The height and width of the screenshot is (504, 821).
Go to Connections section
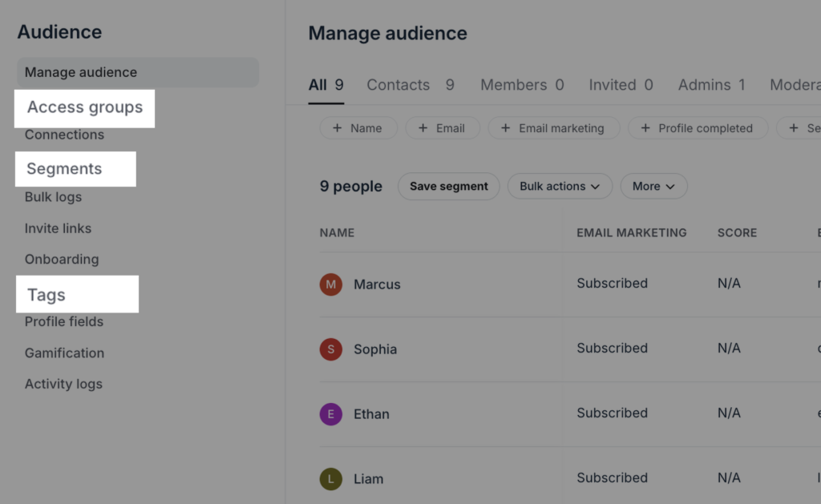(x=64, y=135)
